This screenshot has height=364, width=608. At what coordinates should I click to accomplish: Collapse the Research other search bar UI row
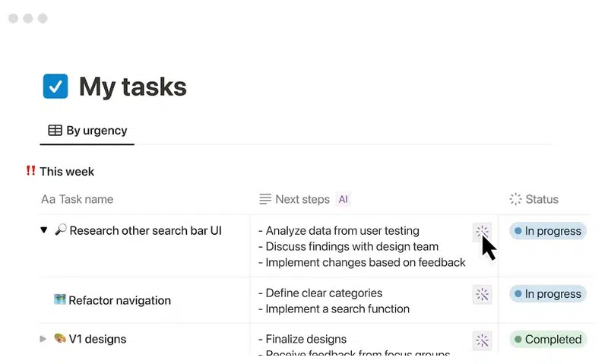43,230
